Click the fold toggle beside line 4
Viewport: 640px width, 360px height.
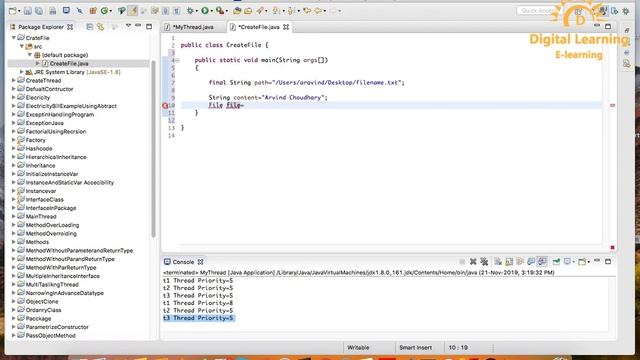(x=178, y=60)
